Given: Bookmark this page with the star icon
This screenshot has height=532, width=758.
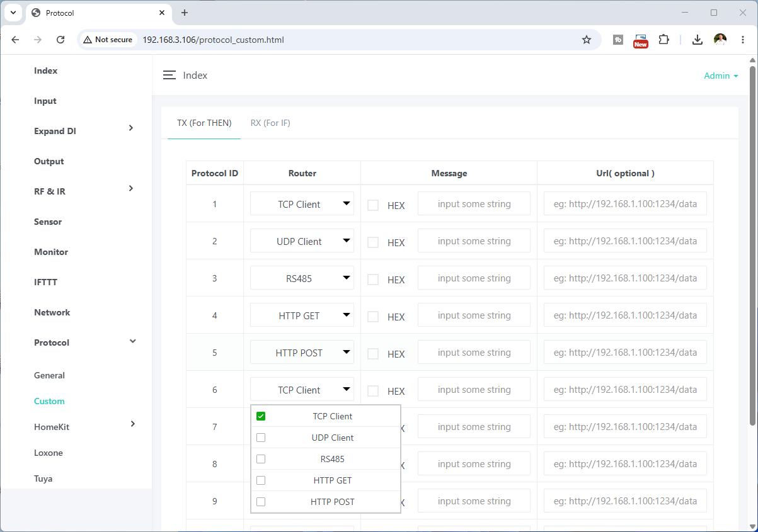Looking at the screenshot, I should tap(587, 40).
